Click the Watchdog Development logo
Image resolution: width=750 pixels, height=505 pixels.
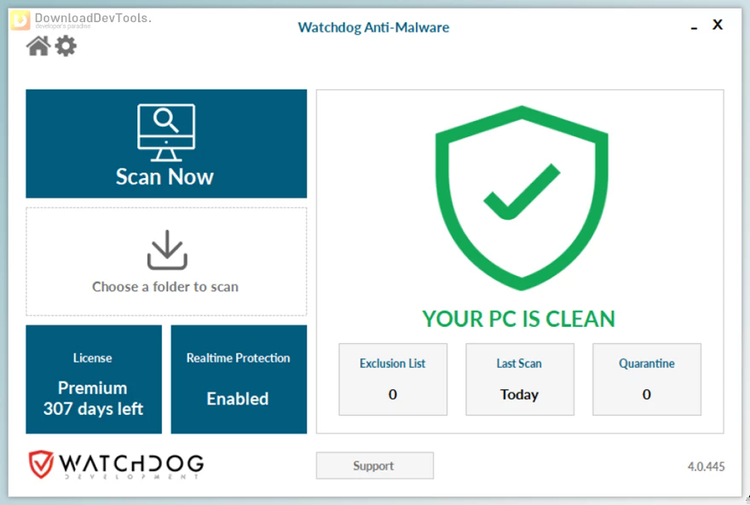(116, 464)
